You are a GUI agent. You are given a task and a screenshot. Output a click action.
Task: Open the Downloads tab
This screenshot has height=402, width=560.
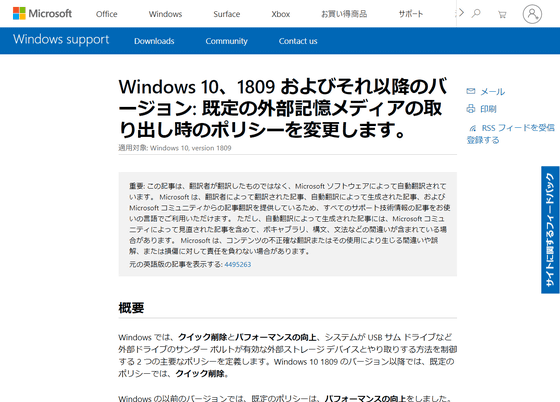pyautogui.click(x=154, y=41)
